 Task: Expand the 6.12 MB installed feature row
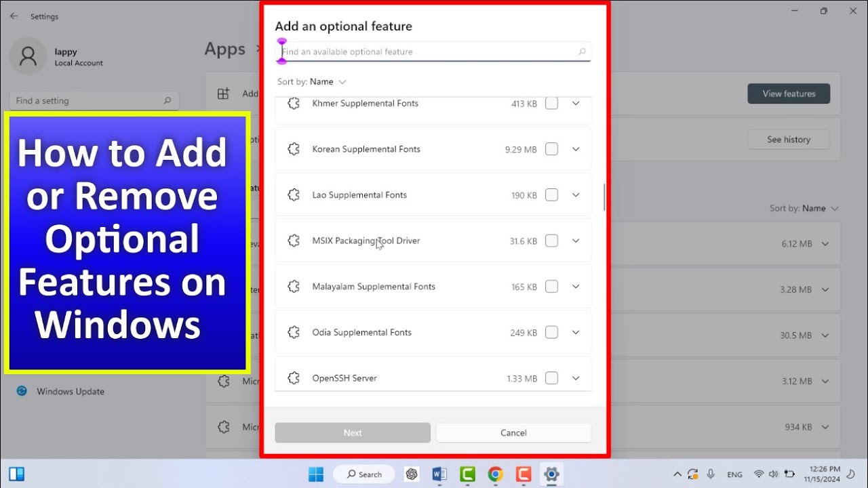pos(825,244)
